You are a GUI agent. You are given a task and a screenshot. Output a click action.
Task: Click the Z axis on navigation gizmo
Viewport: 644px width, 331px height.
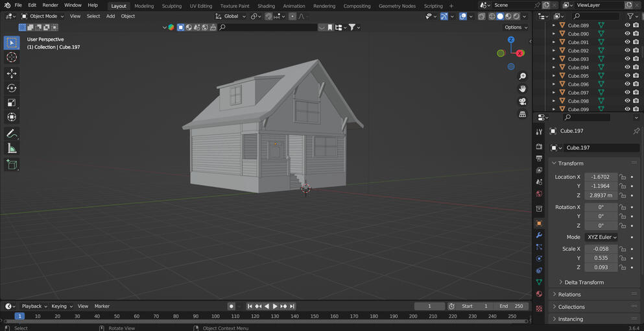click(x=511, y=40)
